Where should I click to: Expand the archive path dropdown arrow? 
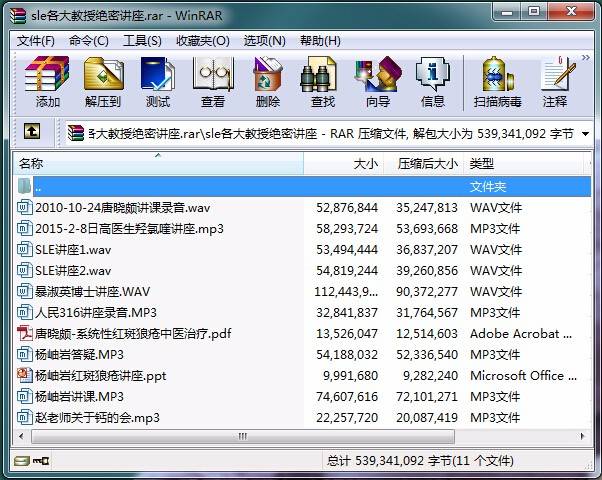(x=585, y=133)
